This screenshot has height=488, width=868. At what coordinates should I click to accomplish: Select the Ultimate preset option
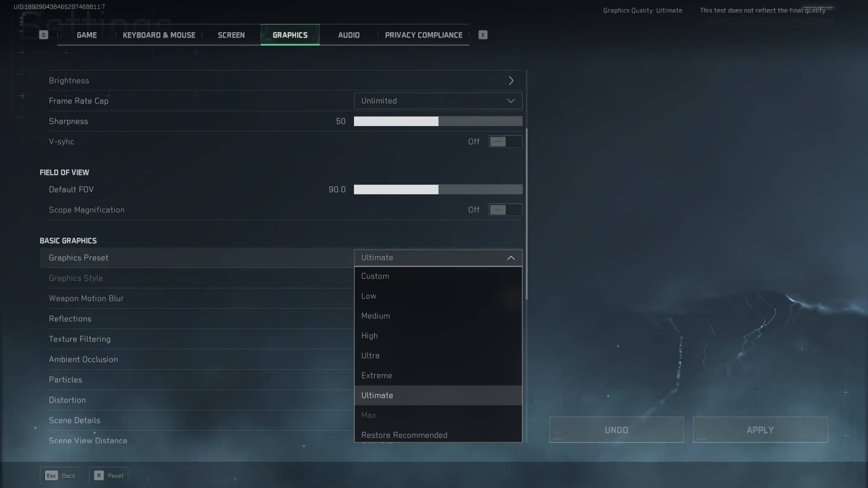coord(438,395)
